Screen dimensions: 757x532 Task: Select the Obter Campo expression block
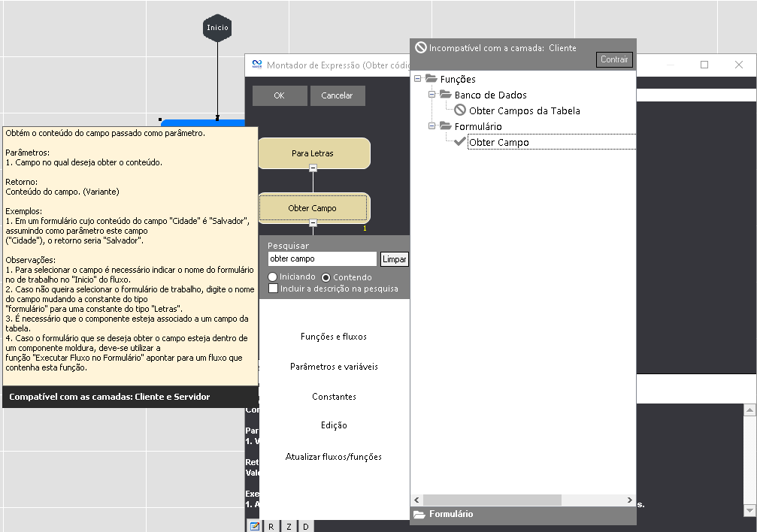click(x=313, y=208)
